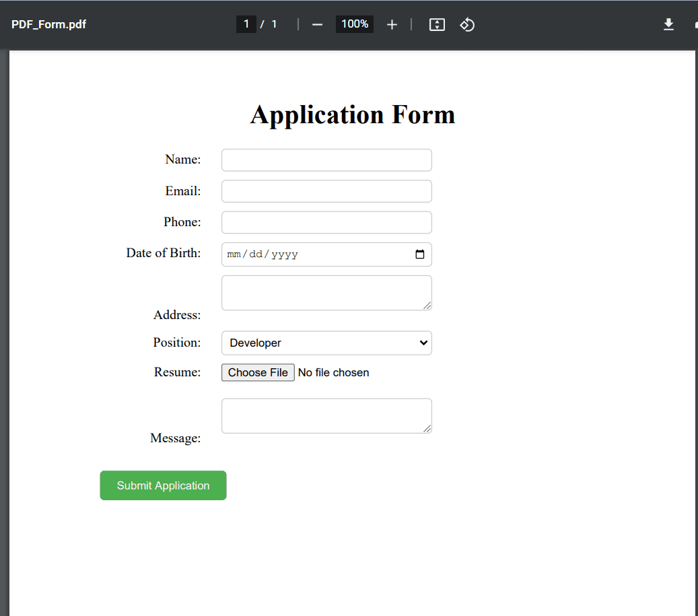
Task: Zoom out using the minus icon
Action: coord(316,24)
